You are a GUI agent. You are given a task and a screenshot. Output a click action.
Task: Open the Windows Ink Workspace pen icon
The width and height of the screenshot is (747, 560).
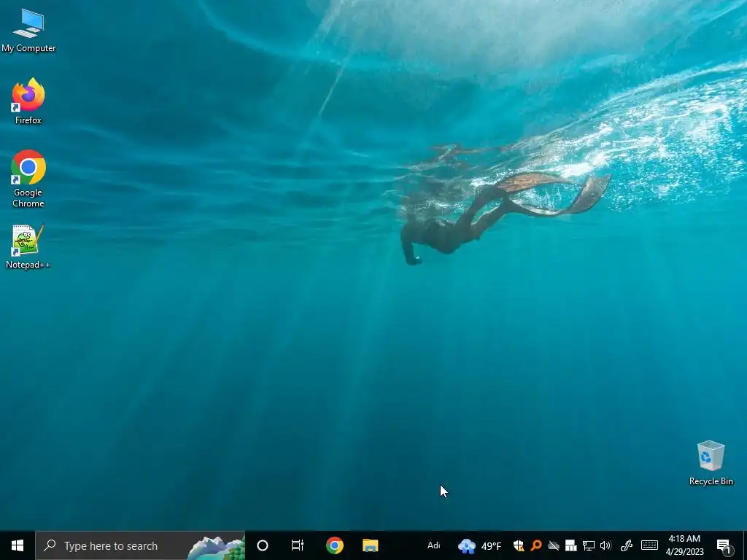pos(627,545)
